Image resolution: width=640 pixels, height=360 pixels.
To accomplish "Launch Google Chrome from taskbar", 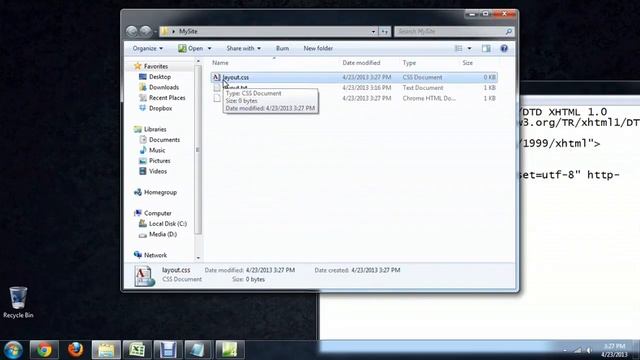I will [x=44, y=350].
